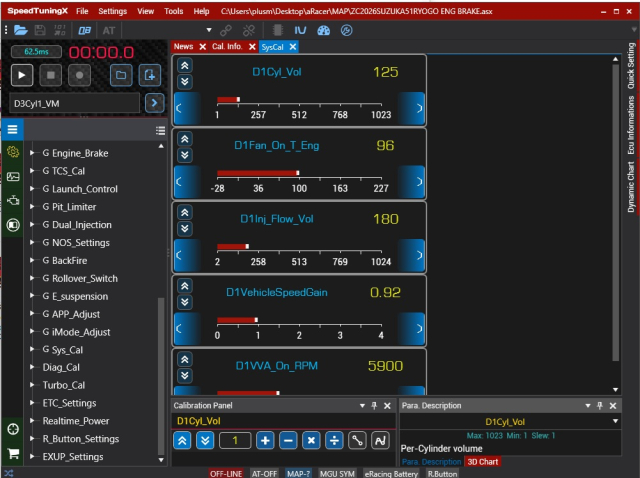Viewport: 640px width, 478px height.
Task: Click the 3D Chart button
Action: pos(482,462)
